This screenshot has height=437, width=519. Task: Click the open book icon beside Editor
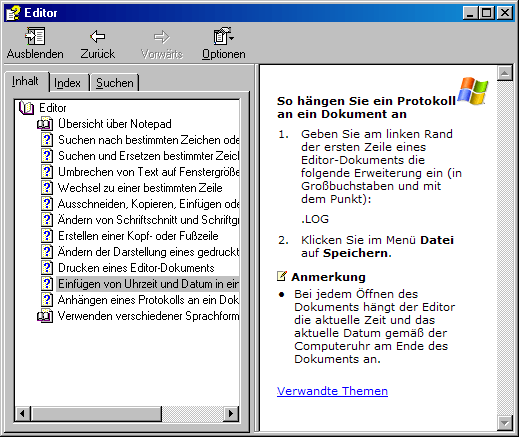pyautogui.click(x=26, y=108)
